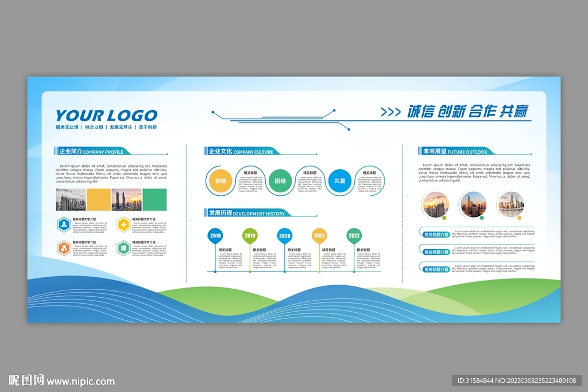Click the yellow hexagon icon

click(123, 225)
